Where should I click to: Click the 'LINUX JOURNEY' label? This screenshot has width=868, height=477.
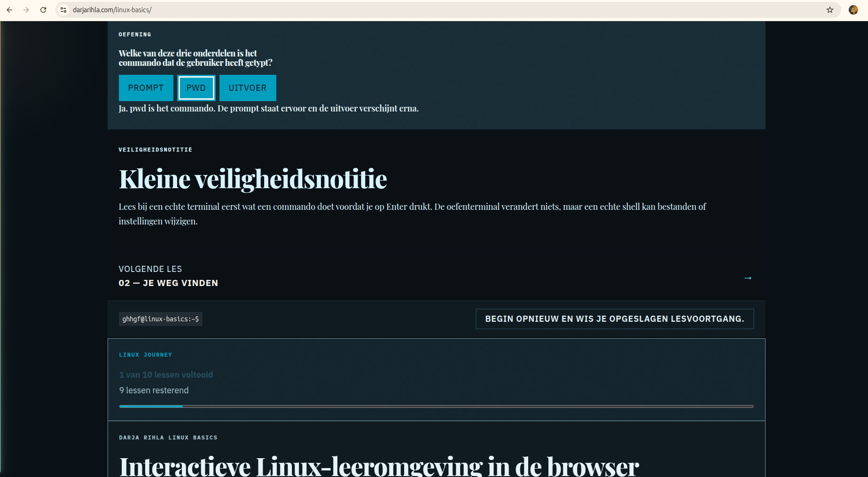click(x=145, y=355)
